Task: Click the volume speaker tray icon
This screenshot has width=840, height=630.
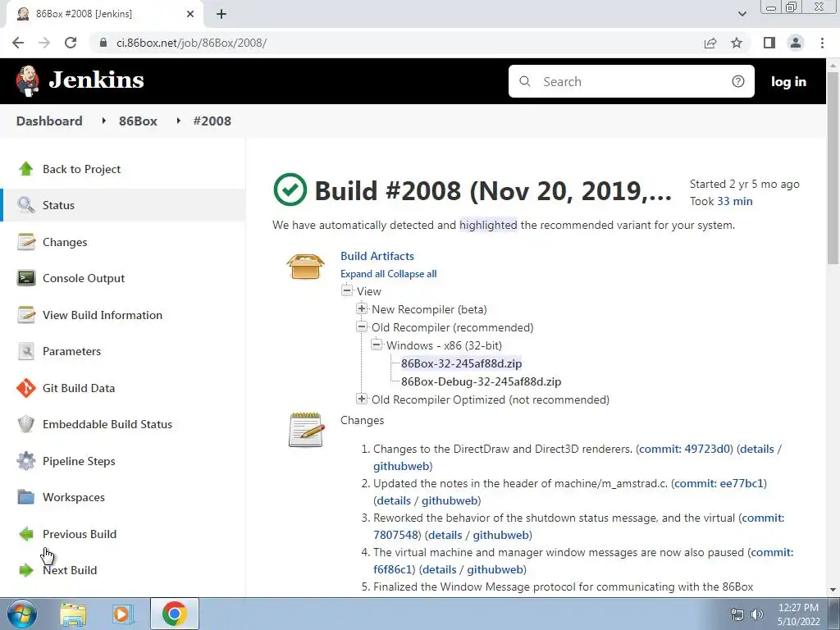Action: pyautogui.click(x=757, y=614)
